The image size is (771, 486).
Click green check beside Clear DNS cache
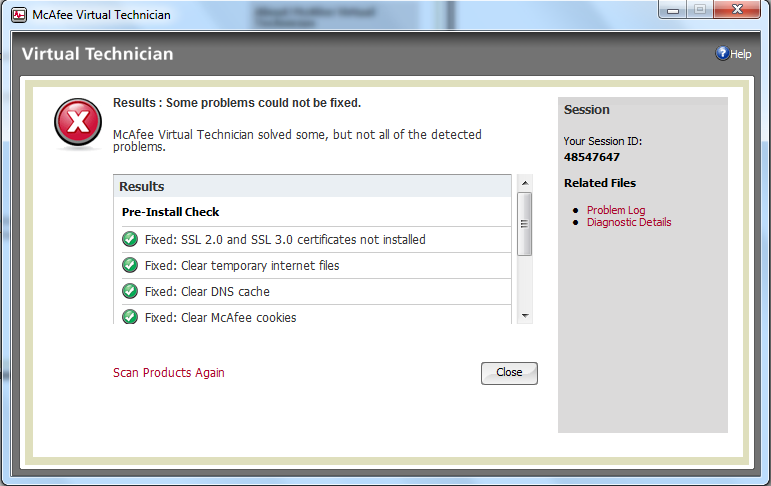pyautogui.click(x=130, y=291)
